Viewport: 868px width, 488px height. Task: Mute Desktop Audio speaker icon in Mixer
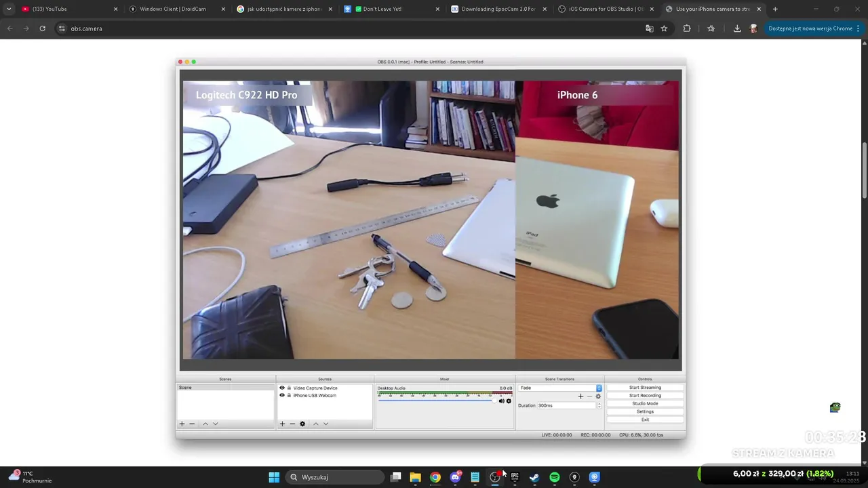coord(502,401)
